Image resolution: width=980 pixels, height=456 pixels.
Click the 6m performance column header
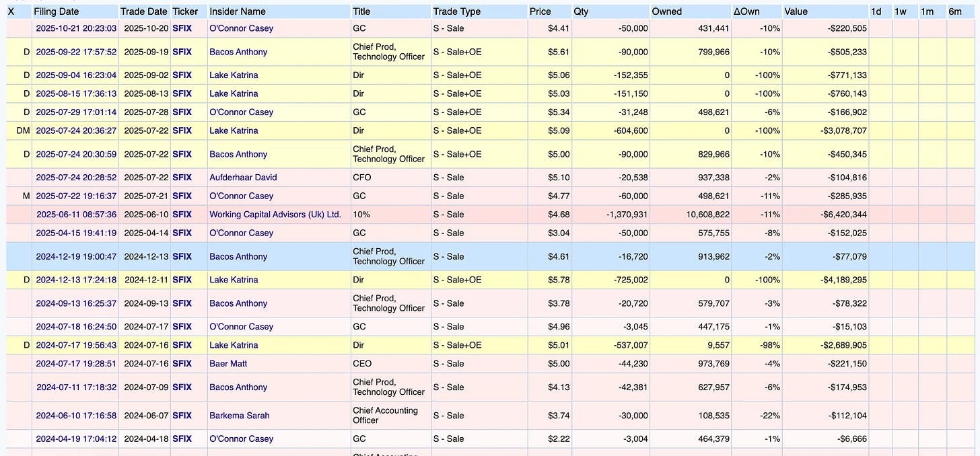click(x=955, y=11)
